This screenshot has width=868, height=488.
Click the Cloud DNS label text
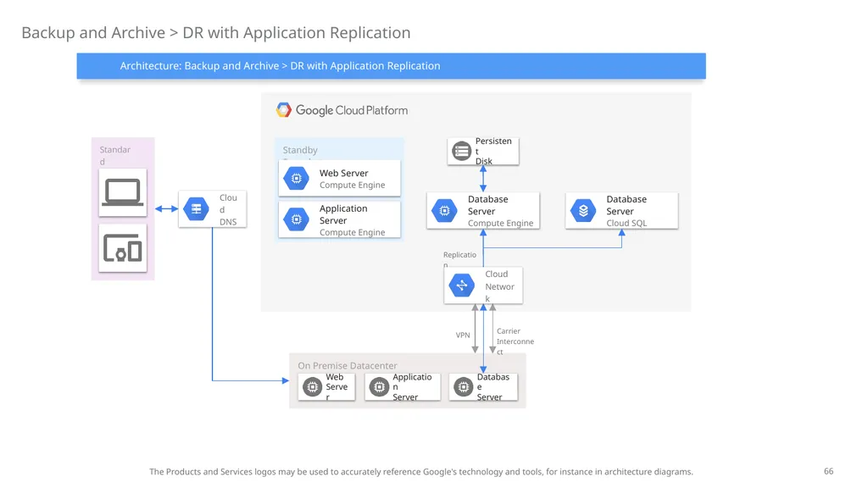pos(228,210)
